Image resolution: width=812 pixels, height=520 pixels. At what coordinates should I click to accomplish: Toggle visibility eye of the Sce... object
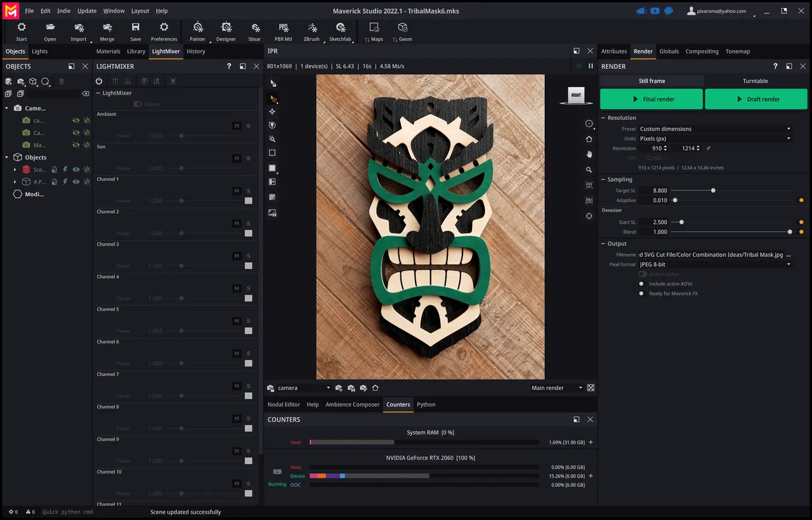[x=76, y=170]
